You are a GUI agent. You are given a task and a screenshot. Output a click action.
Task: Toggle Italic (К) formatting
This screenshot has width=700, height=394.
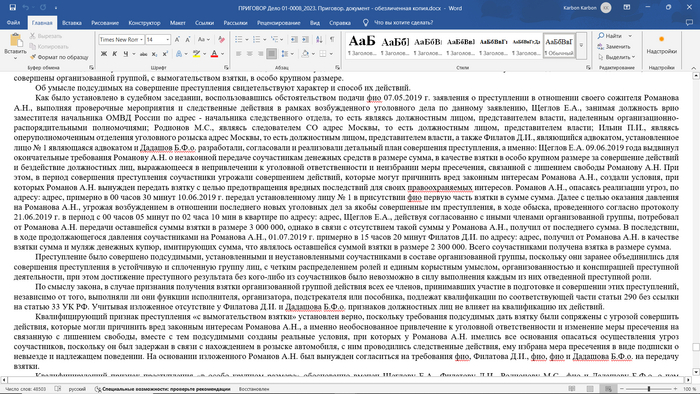114,54
